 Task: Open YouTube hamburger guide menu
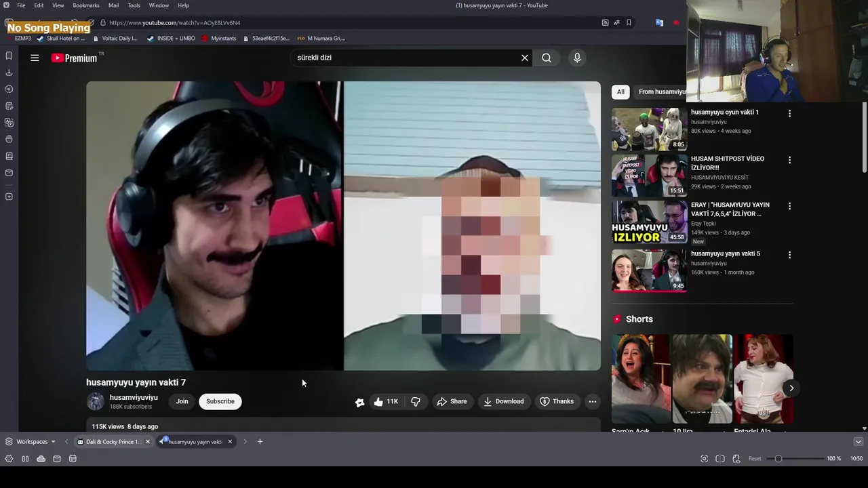[x=35, y=58]
